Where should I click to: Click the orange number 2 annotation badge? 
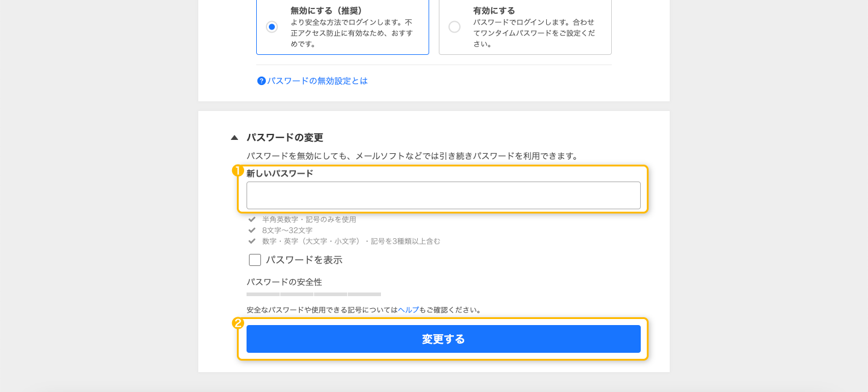click(x=237, y=323)
